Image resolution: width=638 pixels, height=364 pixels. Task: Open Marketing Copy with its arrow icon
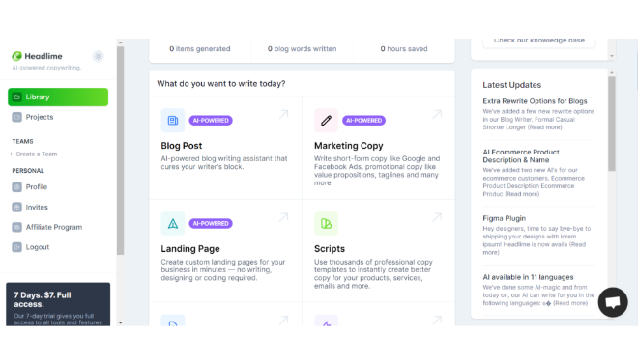click(437, 114)
